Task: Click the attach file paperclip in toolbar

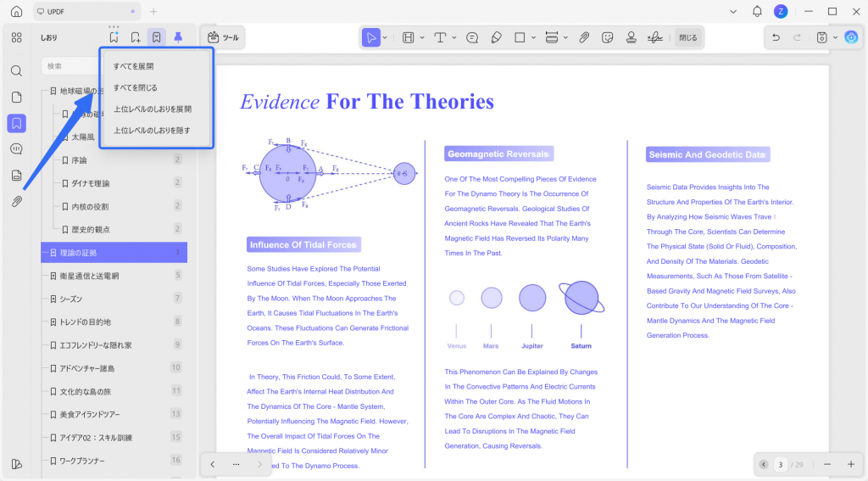Action: pos(584,37)
